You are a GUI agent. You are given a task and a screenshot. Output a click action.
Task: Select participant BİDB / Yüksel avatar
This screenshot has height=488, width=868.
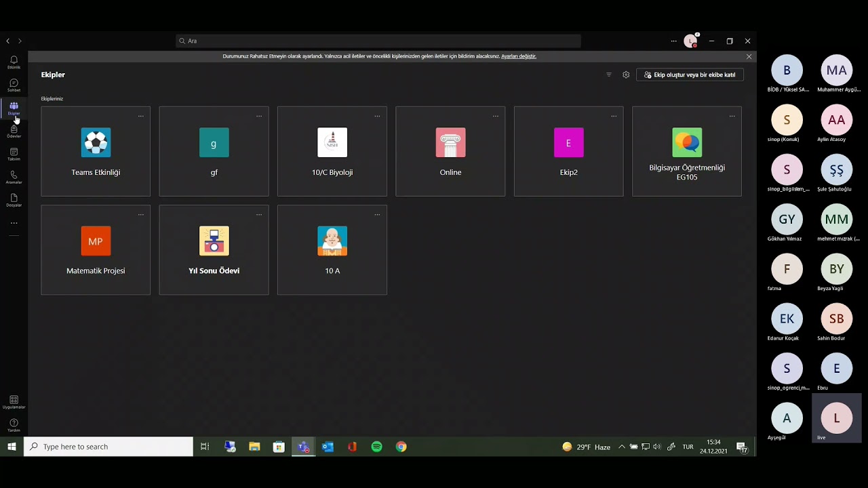[787, 70]
